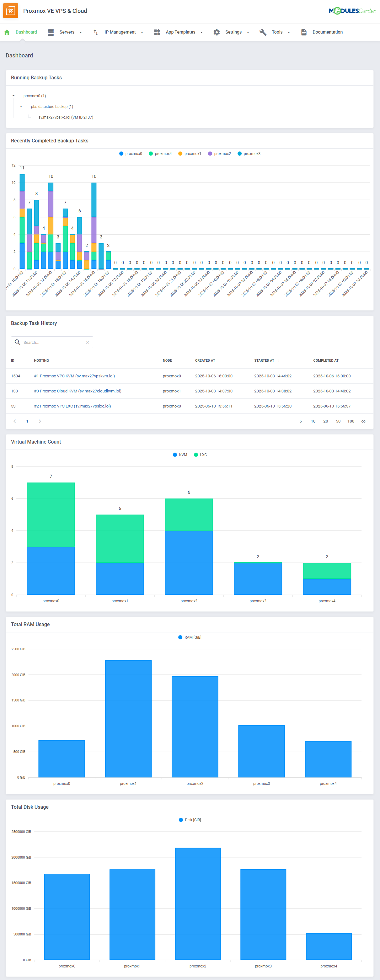Image resolution: width=380 pixels, height=980 pixels.
Task: Open the IP Management menu
Action: (120, 32)
